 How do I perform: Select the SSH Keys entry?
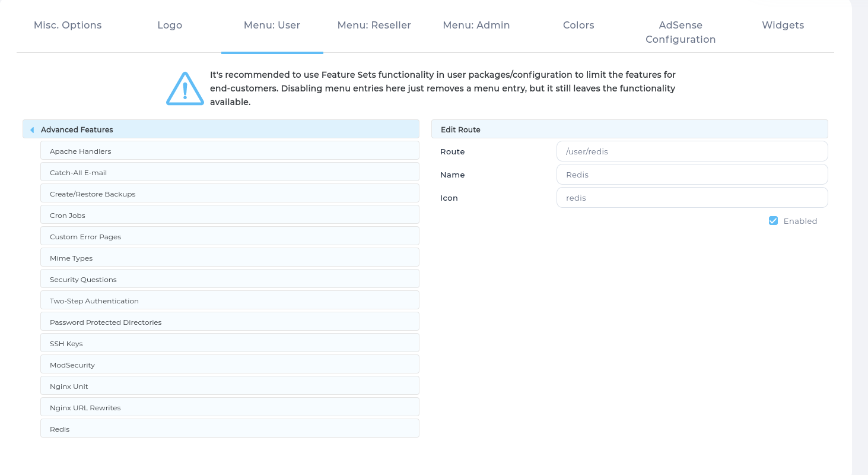coord(230,344)
